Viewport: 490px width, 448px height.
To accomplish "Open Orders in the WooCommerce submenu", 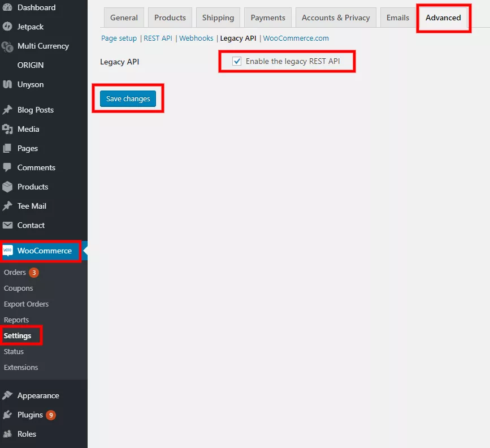I will tap(15, 273).
